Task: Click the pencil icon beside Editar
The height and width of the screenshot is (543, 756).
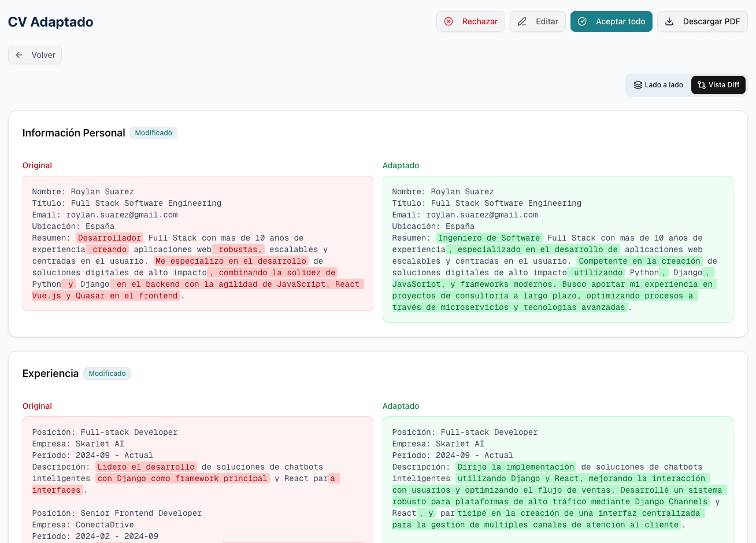Action: (x=522, y=21)
